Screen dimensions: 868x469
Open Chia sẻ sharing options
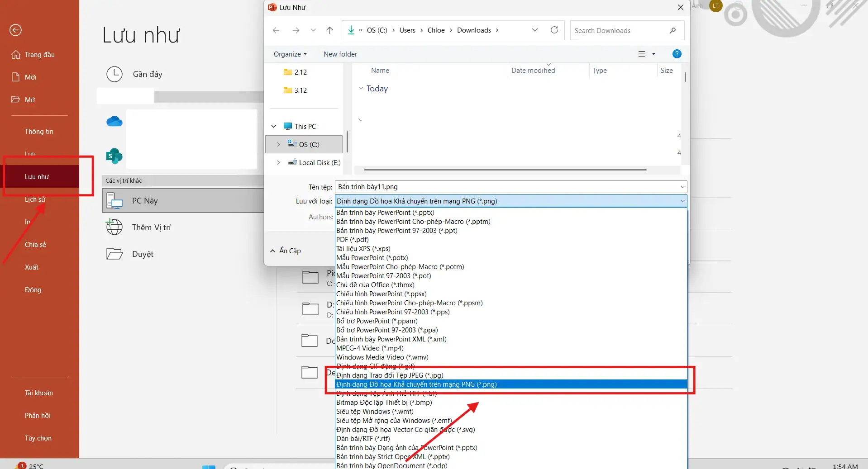coord(35,245)
